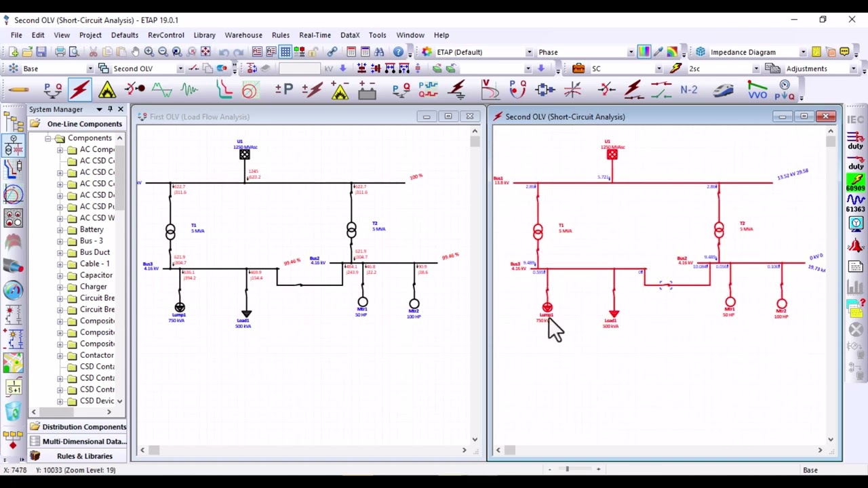This screenshot has height=488, width=868.
Task: Click the Study Case briefcase icon
Action: tap(578, 68)
